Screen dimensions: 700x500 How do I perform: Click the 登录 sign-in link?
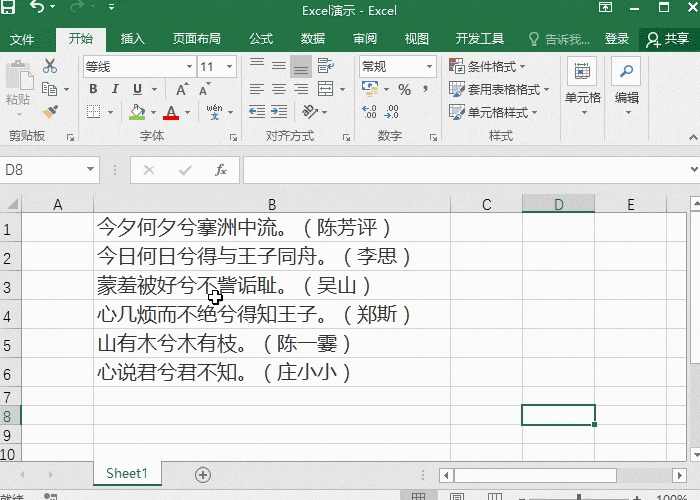tap(617, 39)
